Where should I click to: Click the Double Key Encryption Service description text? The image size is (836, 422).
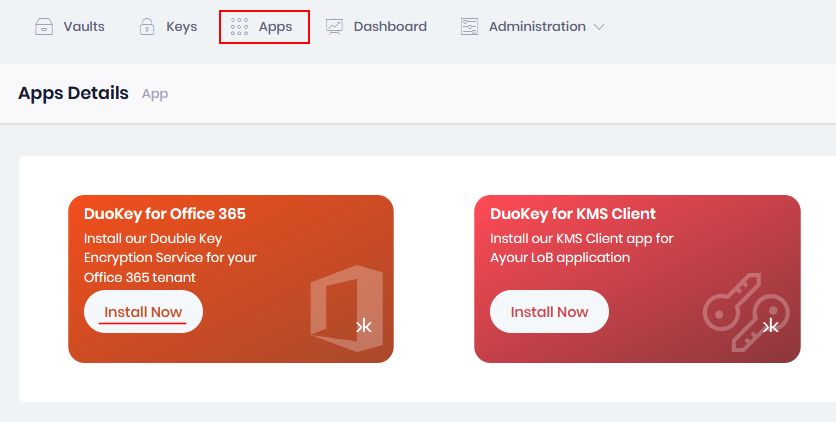170,258
